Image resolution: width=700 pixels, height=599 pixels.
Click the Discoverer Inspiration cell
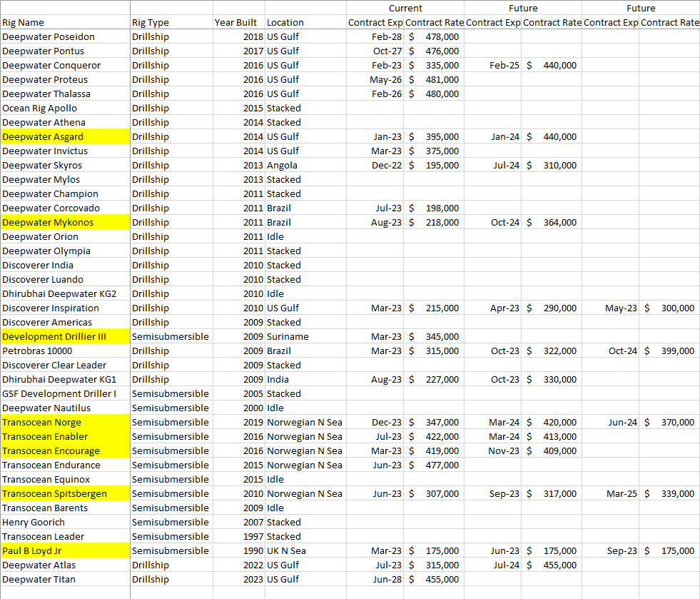click(x=65, y=308)
